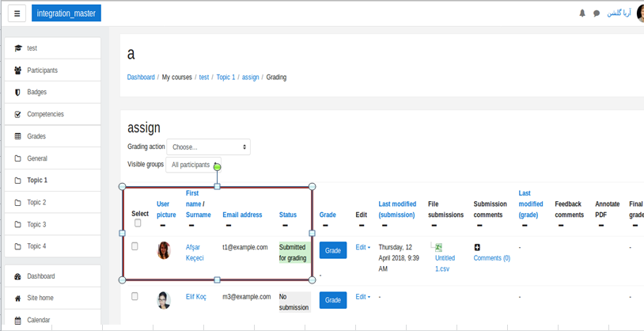
Task: Click t1@example.com email cell
Action: point(245,247)
